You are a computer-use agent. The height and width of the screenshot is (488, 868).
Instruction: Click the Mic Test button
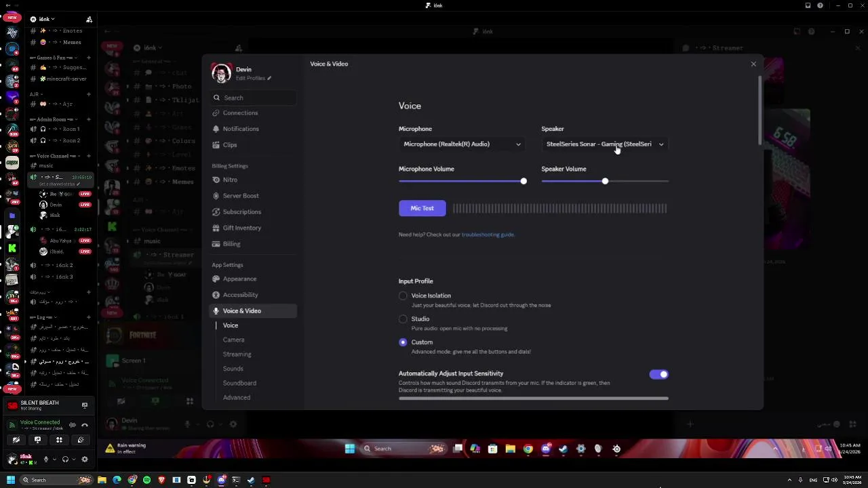click(422, 208)
